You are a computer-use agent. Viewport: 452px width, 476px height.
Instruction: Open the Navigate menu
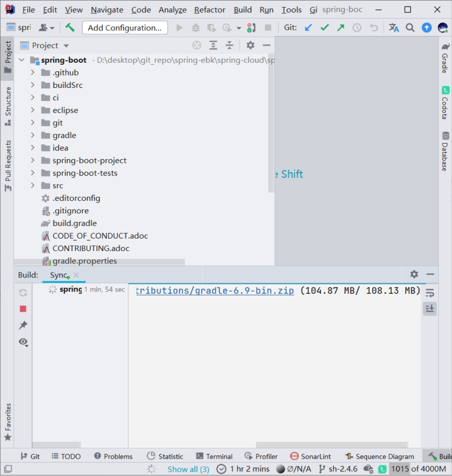[x=107, y=10]
